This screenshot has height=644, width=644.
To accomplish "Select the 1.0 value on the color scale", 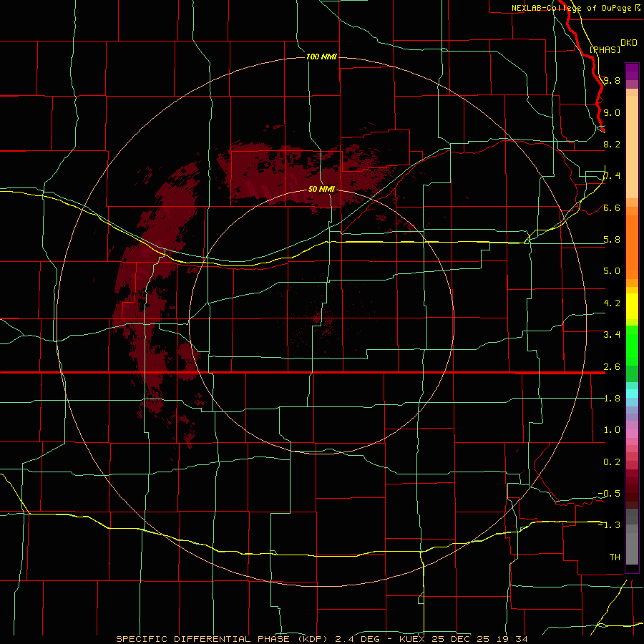I will 612,430.
